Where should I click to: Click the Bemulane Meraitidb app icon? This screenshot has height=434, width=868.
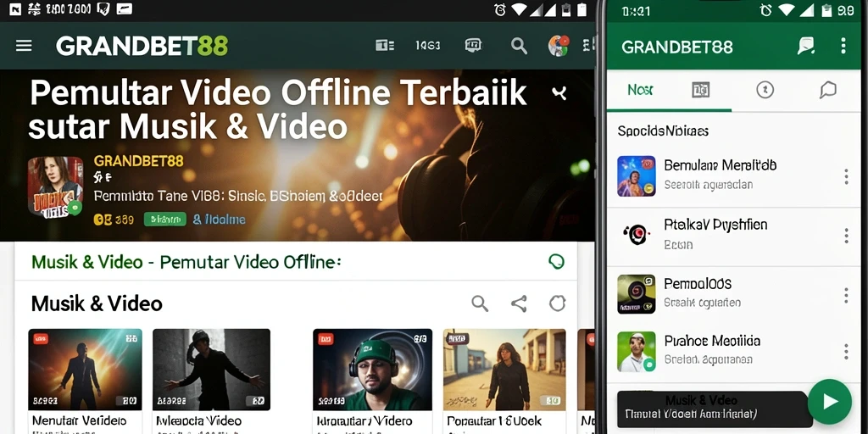(x=637, y=176)
